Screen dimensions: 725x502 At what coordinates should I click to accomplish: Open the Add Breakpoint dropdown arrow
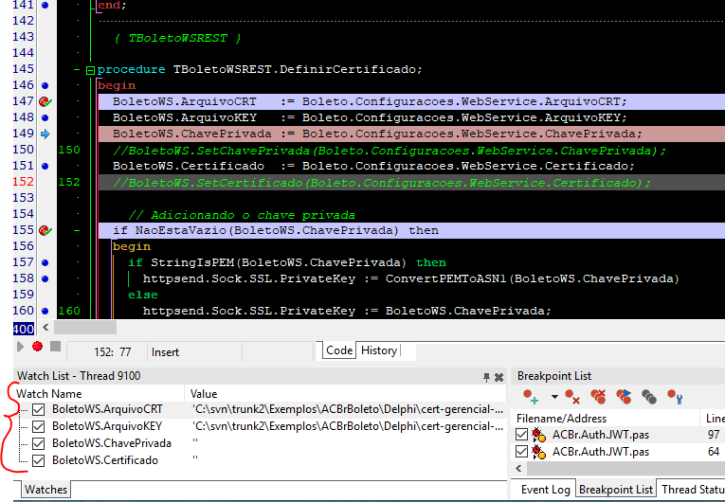[x=554, y=397]
